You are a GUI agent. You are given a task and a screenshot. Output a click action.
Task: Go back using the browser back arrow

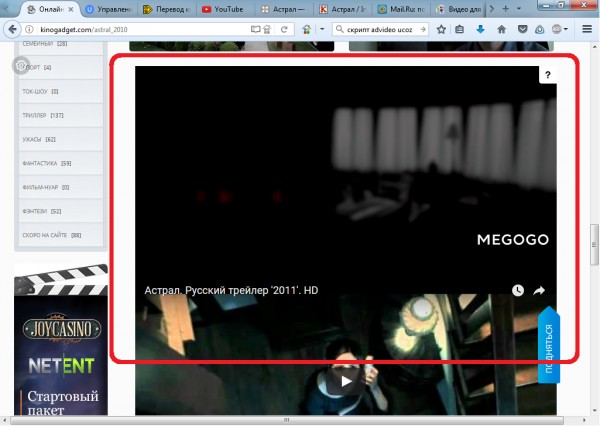point(12,29)
